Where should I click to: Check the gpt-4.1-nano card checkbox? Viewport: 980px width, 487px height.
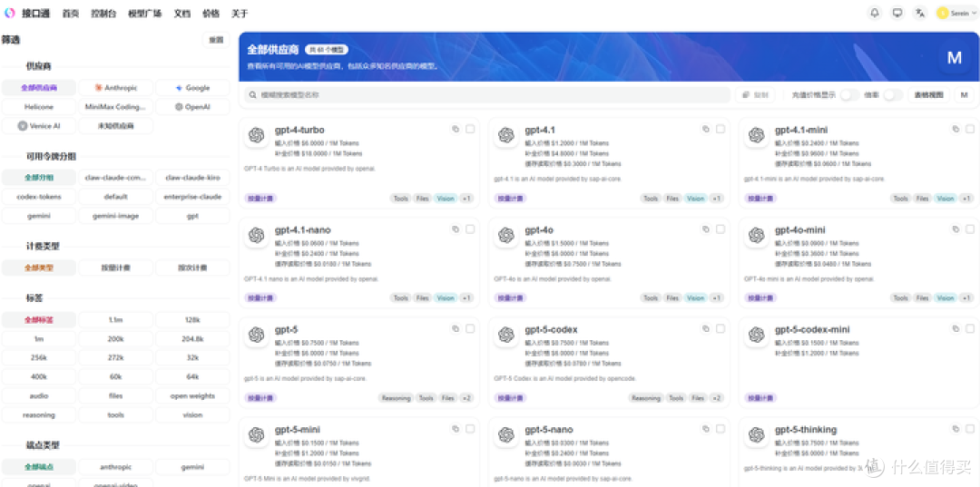[470, 229]
